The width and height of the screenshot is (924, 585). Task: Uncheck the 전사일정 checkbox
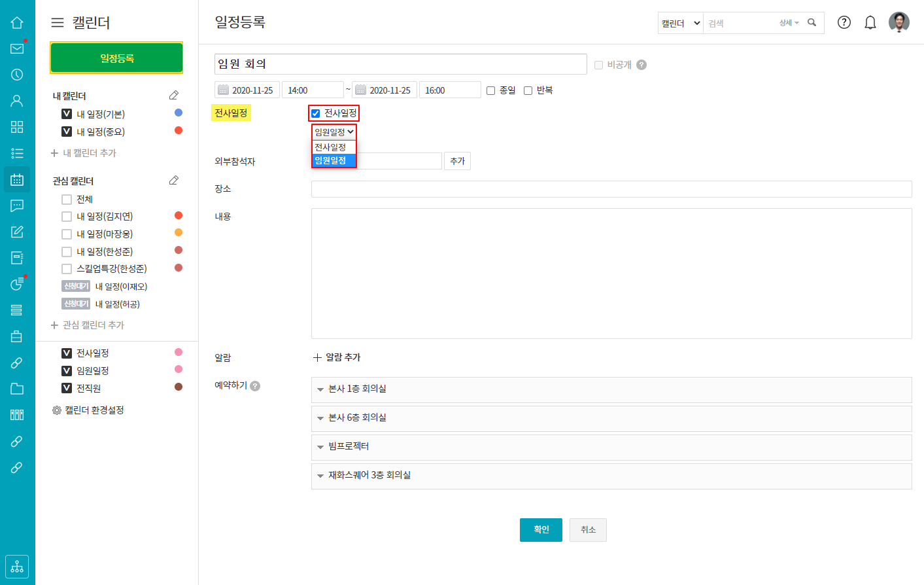(316, 113)
